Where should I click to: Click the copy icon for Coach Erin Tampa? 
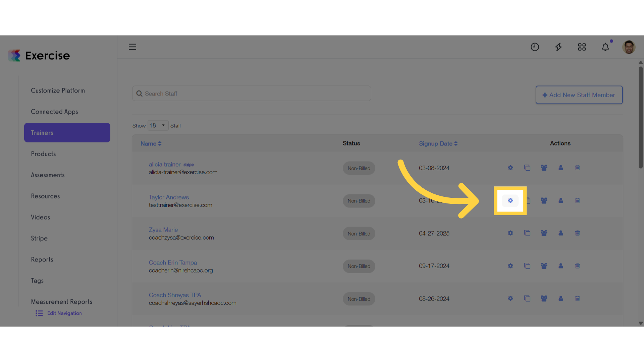tap(527, 266)
